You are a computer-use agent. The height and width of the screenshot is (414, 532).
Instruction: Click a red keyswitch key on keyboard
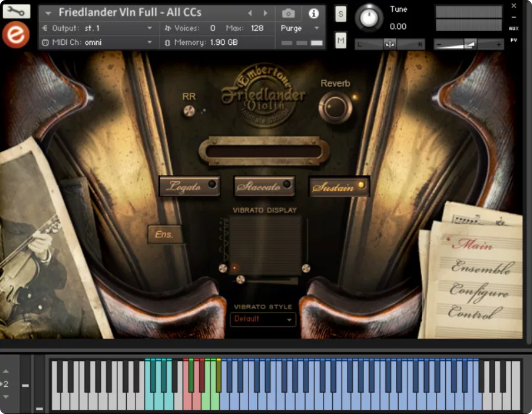(x=187, y=402)
